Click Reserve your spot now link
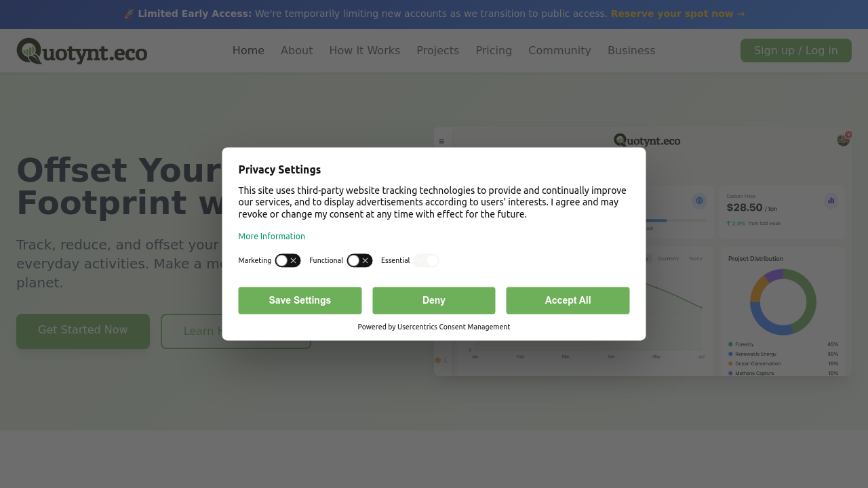This screenshot has height=488, width=868. [x=677, y=14]
